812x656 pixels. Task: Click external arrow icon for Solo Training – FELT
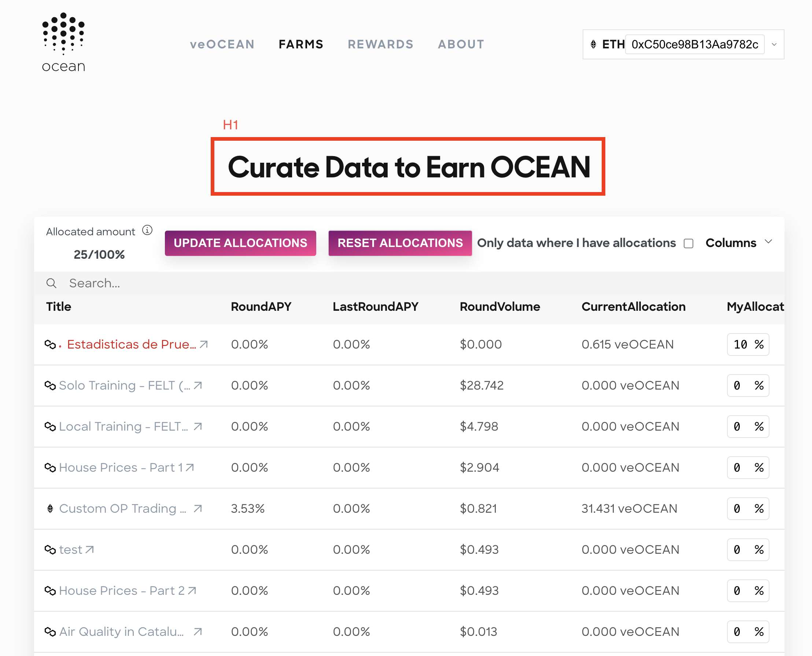coord(198,386)
